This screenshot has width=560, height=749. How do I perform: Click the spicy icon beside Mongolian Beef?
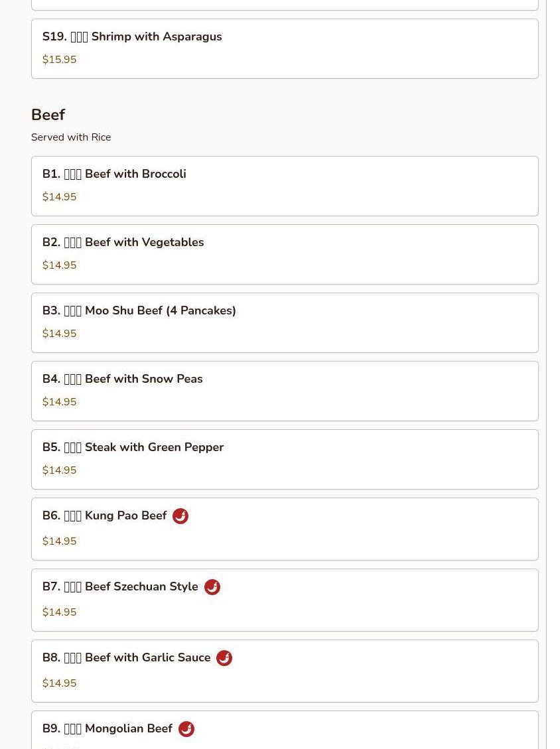[186, 729]
